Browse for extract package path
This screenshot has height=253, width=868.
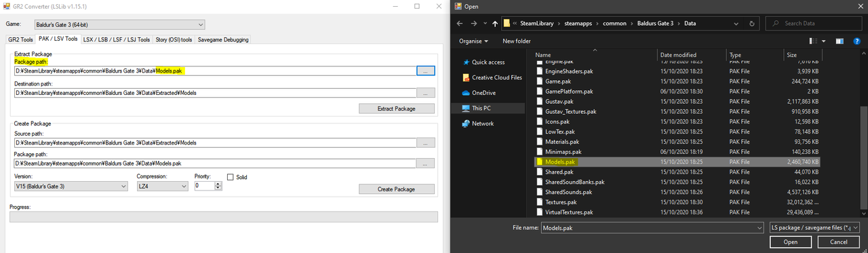(426, 71)
